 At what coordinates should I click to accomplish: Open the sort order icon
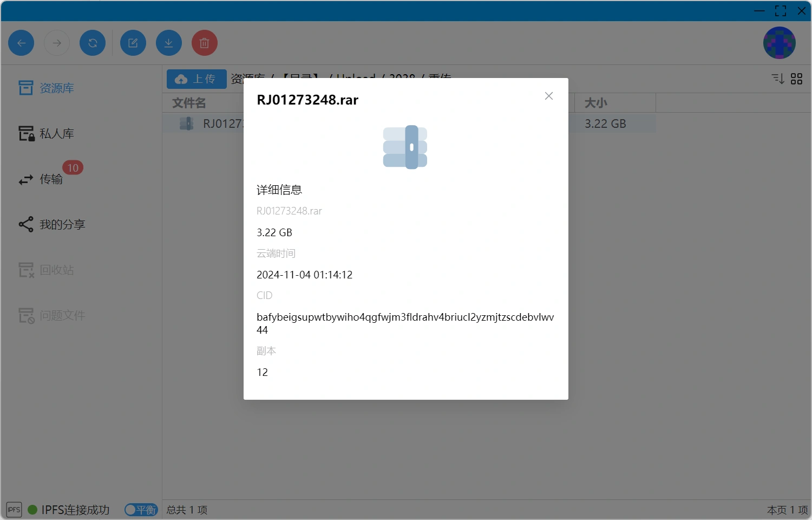coord(778,79)
